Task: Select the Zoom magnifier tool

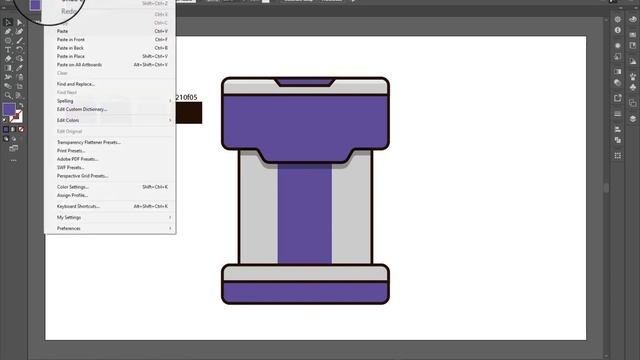Action: (8, 96)
